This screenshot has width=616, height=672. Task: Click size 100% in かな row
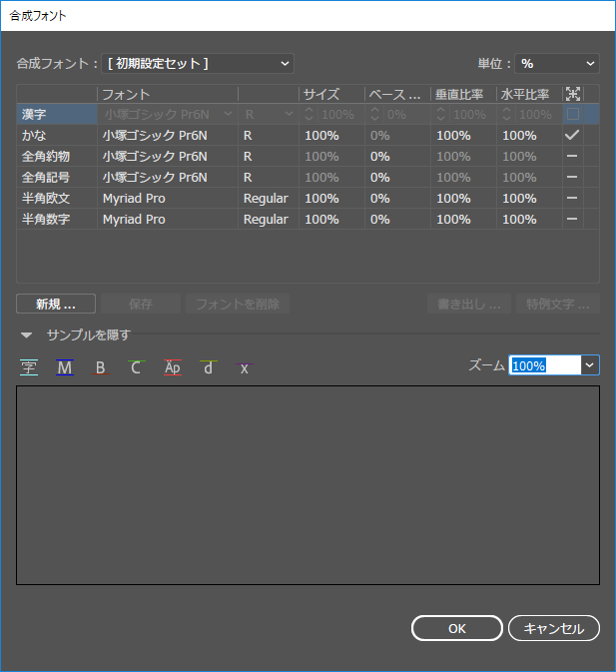coord(321,136)
